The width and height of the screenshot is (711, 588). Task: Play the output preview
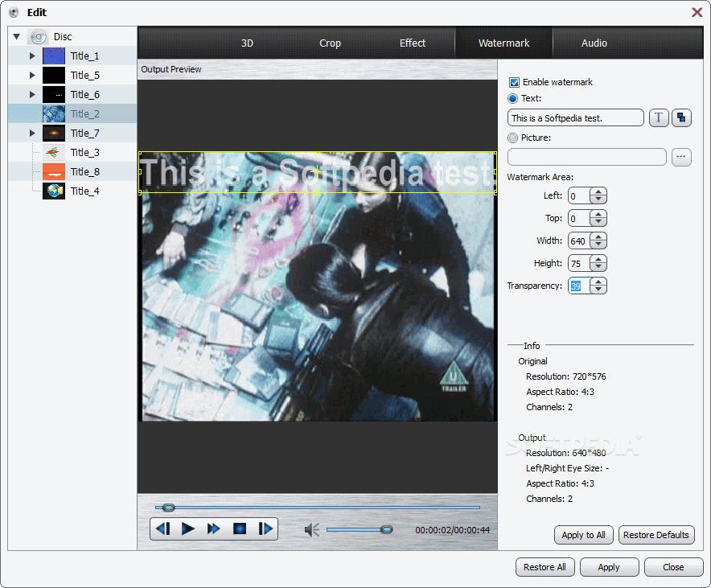point(187,528)
